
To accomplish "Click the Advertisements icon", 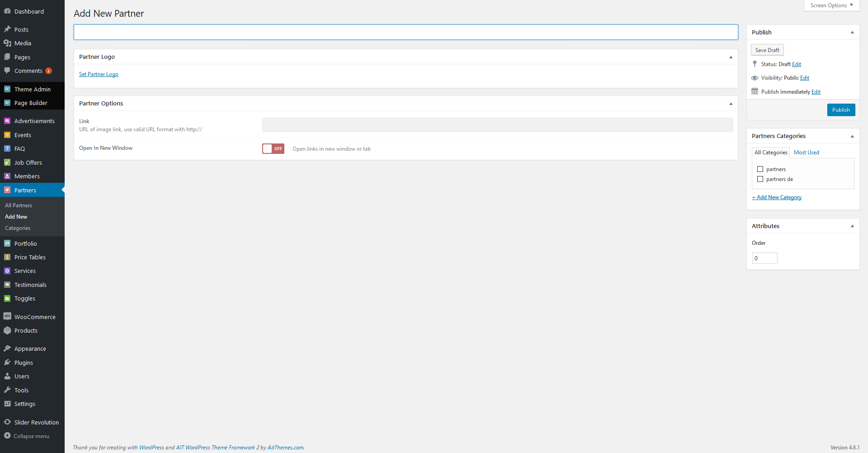I will coord(7,121).
